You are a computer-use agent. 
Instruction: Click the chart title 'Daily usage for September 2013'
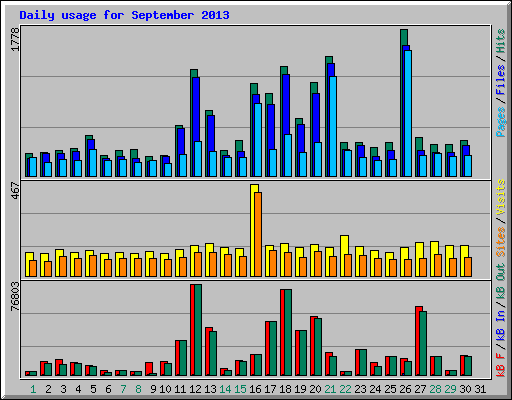pyautogui.click(x=124, y=15)
